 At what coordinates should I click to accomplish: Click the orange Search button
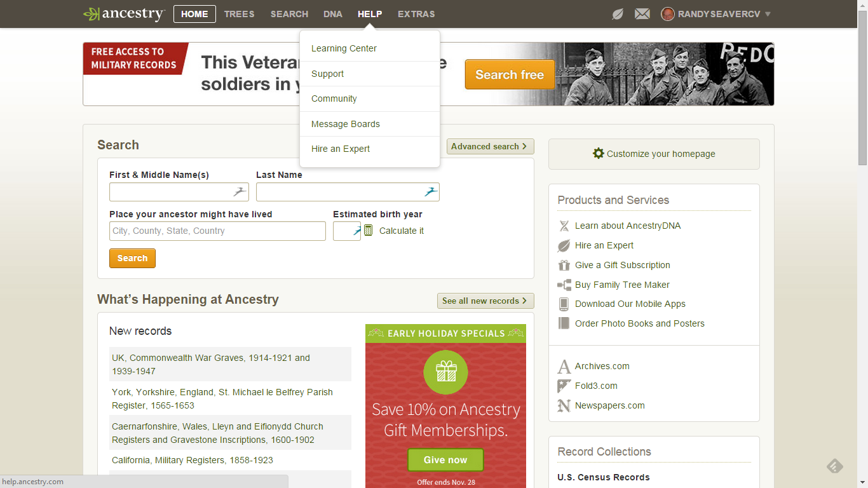pyautogui.click(x=132, y=258)
